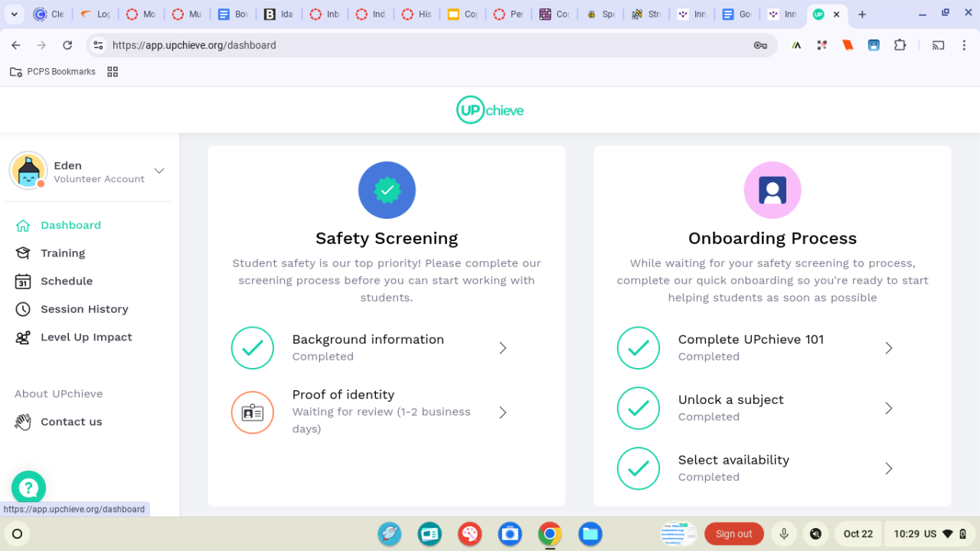The image size is (980, 551).
Task: Open Chrome from the shelf
Action: pyautogui.click(x=550, y=534)
